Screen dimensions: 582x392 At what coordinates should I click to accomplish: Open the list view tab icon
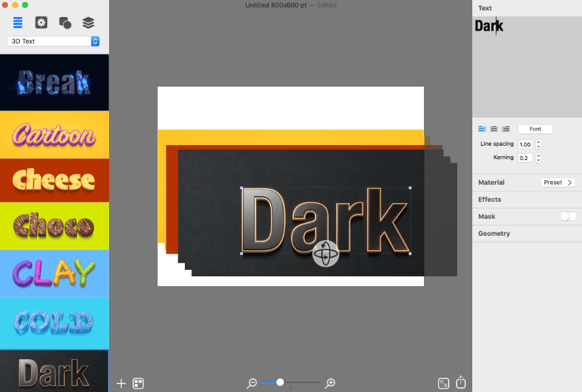(18, 23)
